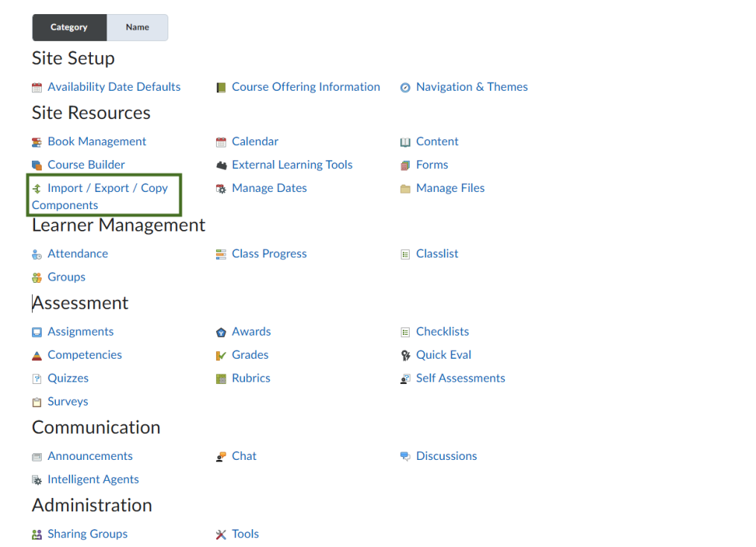
Task: Open the Groups link
Action: (66, 277)
